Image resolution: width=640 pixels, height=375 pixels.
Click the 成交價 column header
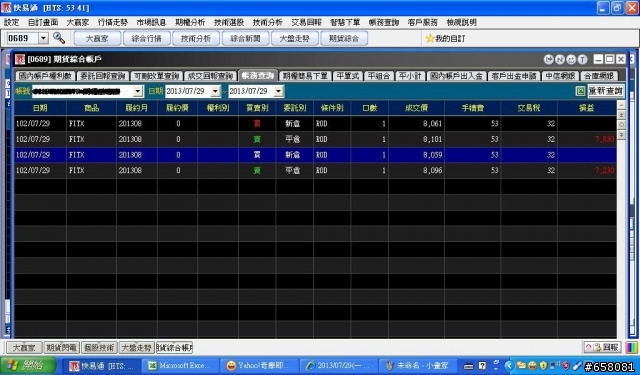tap(416, 108)
